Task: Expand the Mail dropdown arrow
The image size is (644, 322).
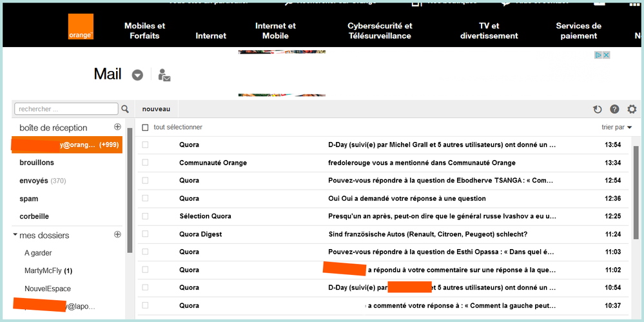Action: point(137,75)
